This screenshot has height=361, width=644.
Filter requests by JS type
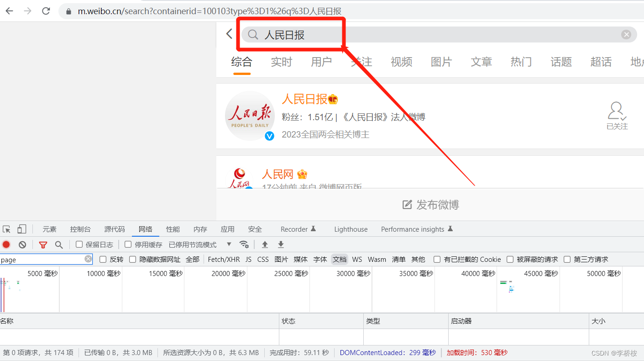[x=248, y=259]
